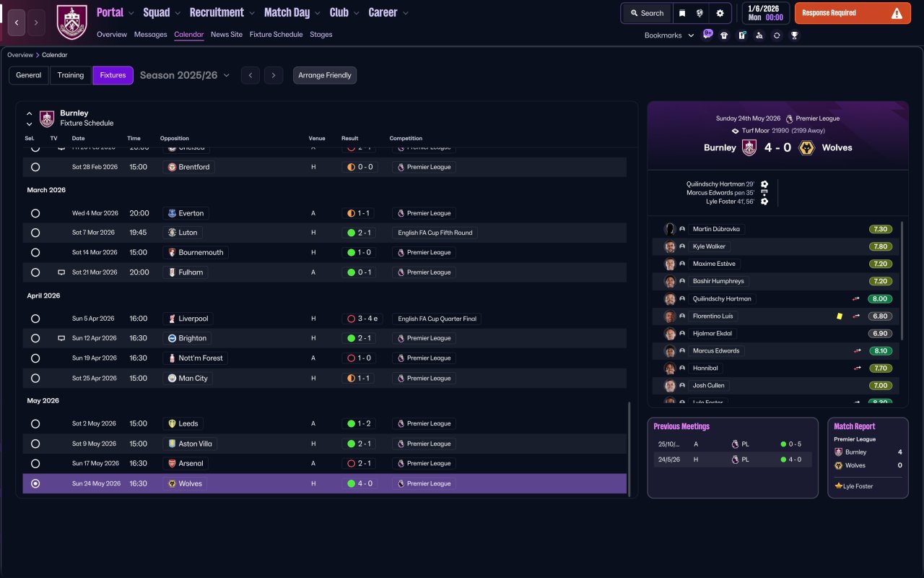Go back with the left navigation arrow
The width and height of the screenshot is (924, 578).
click(17, 22)
